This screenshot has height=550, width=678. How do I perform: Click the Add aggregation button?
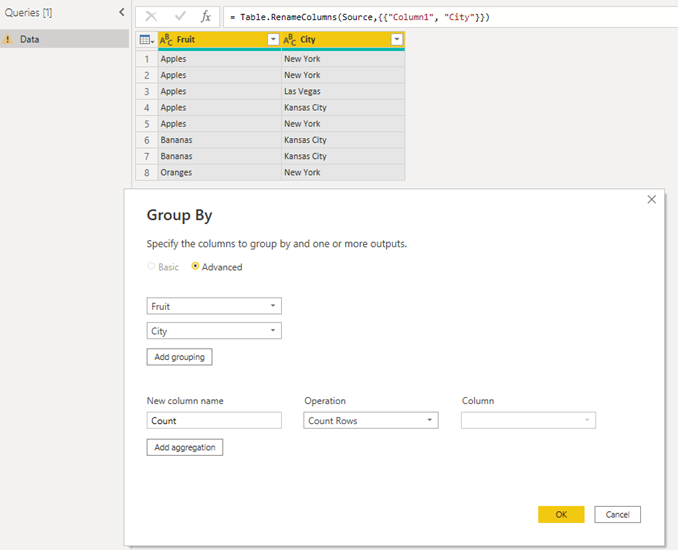[x=185, y=448]
